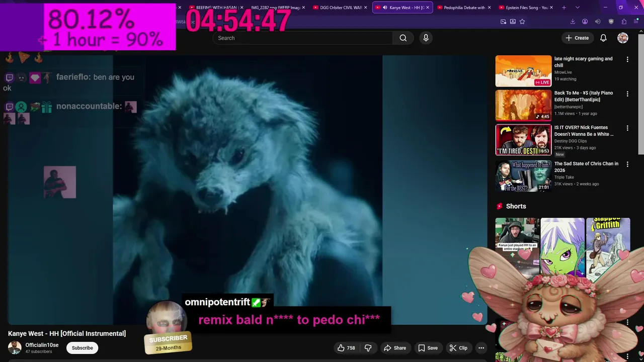Click '47 subscribers' text
The image size is (644, 362).
39,351
